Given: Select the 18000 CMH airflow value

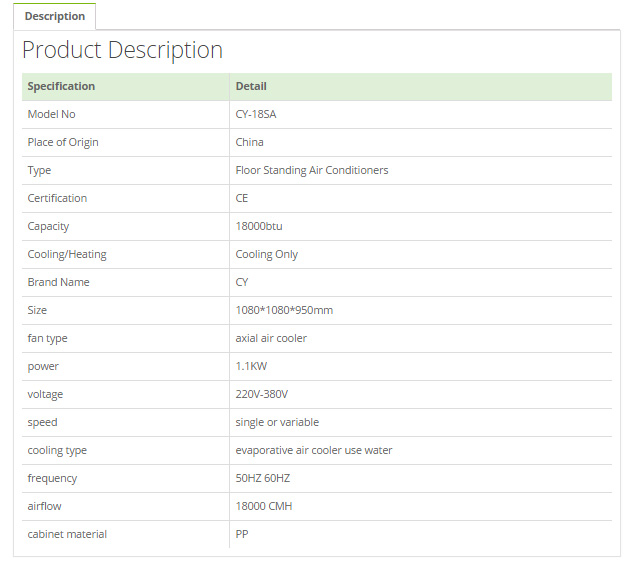Looking at the screenshot, I should coord(264,506).
